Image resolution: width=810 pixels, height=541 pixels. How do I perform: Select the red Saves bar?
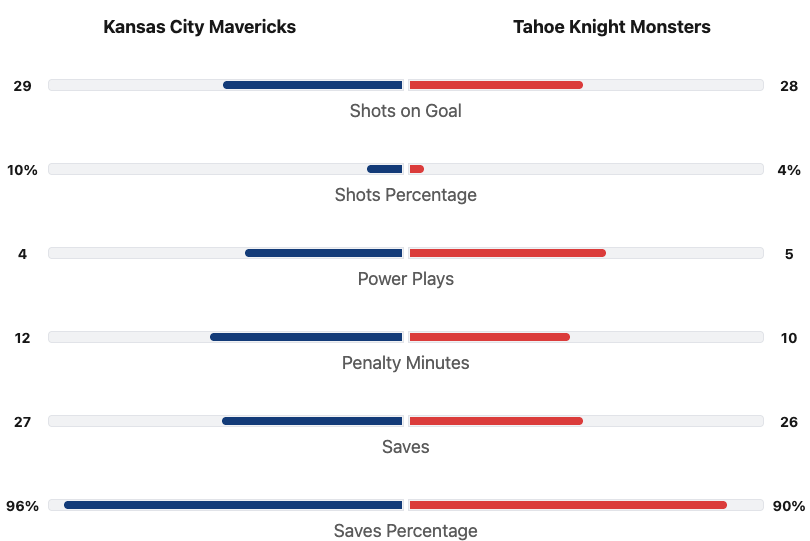(496, 421)
